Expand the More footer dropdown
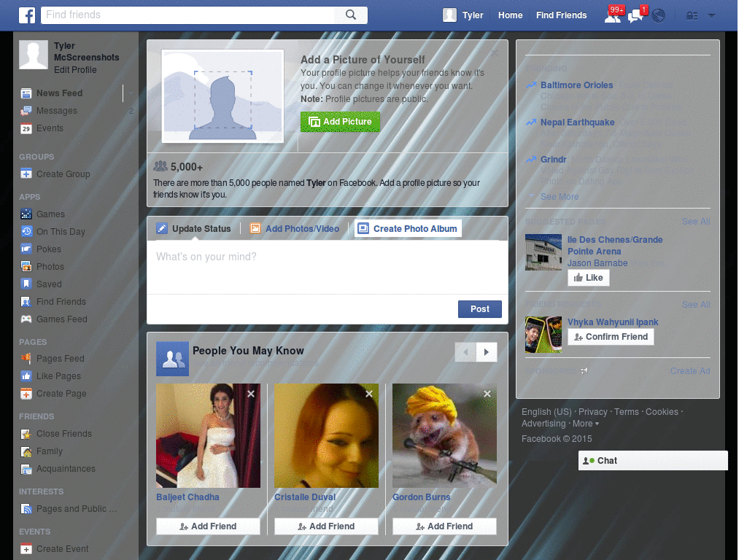Image resolution: width=747 pixels, height=560 pixels. 586,424
